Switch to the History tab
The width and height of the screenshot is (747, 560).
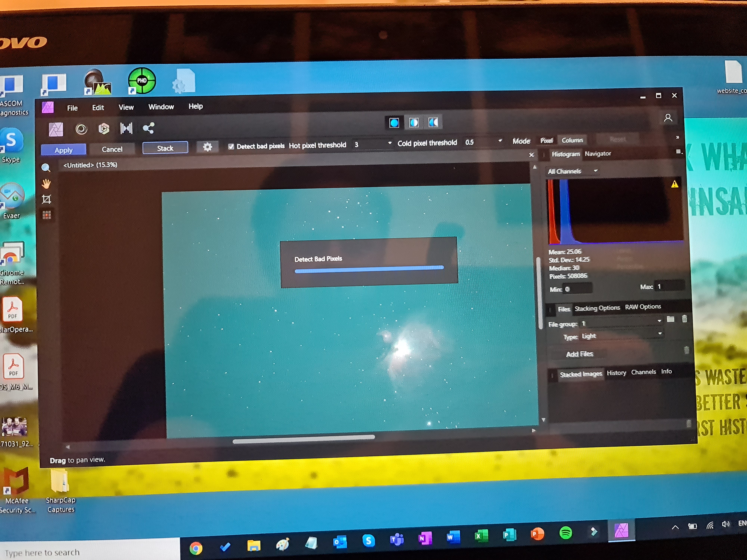(616, 373)
